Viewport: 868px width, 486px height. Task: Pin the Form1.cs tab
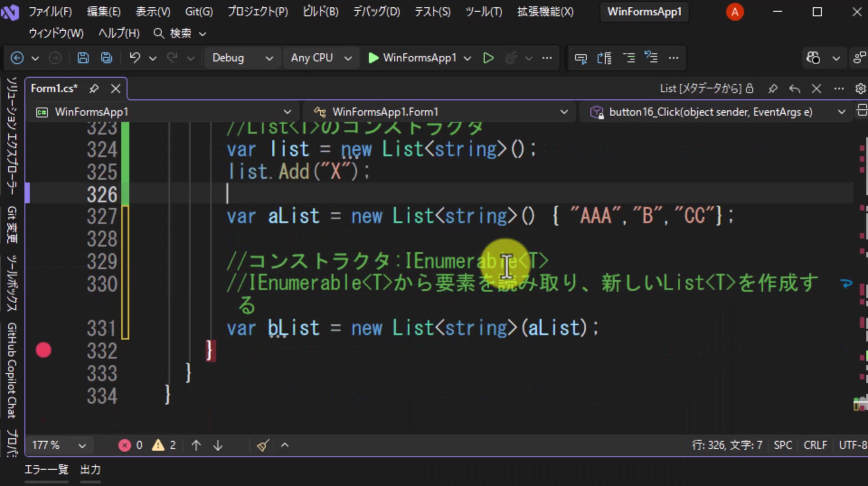coord(94,89)
